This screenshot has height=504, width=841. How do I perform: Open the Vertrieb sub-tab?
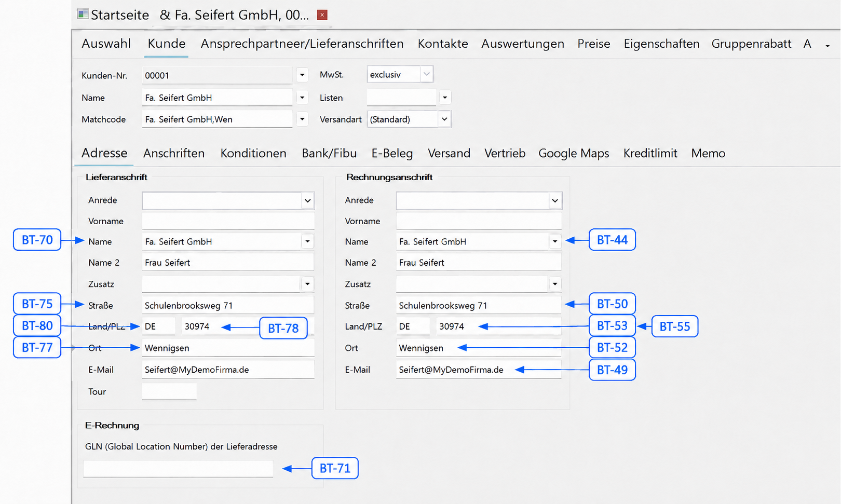505,153
